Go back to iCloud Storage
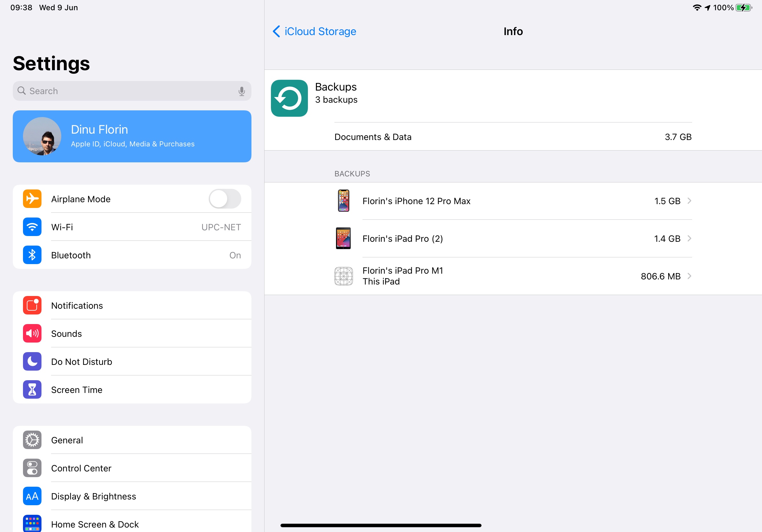This screenshot has width=762, height=532. point(314,32)
